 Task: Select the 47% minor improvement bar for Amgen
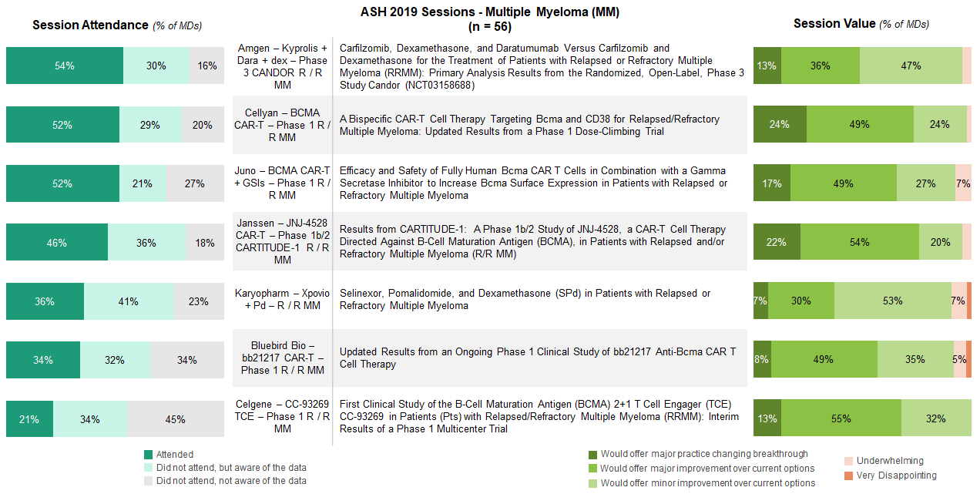pyautogui.click(x=911, y=66)
